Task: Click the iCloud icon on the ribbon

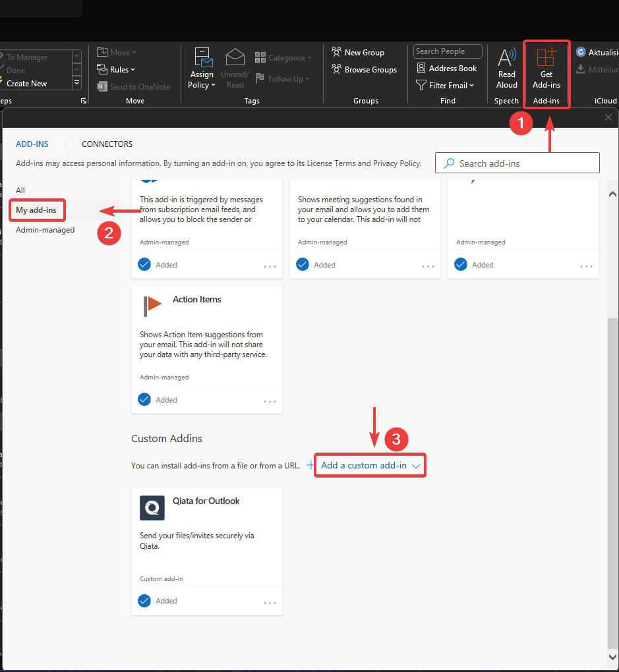Action: 581,52
